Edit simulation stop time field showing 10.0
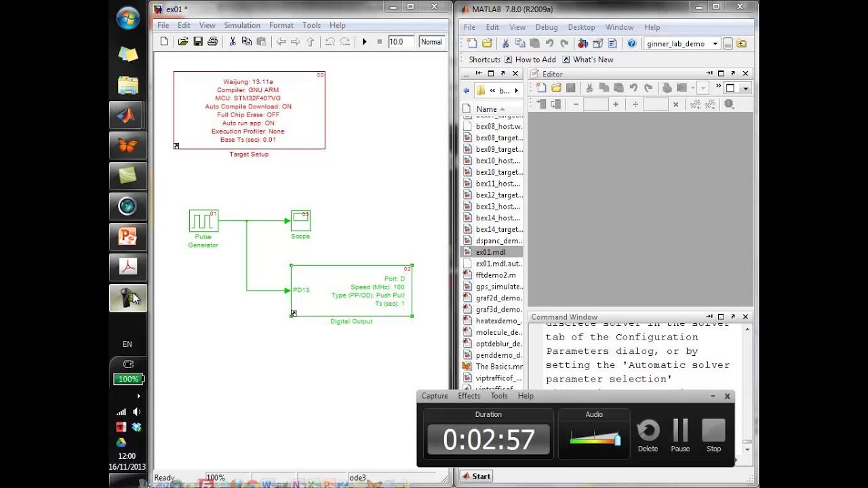Viewport: 868px width, 488px height. (401, 42)
